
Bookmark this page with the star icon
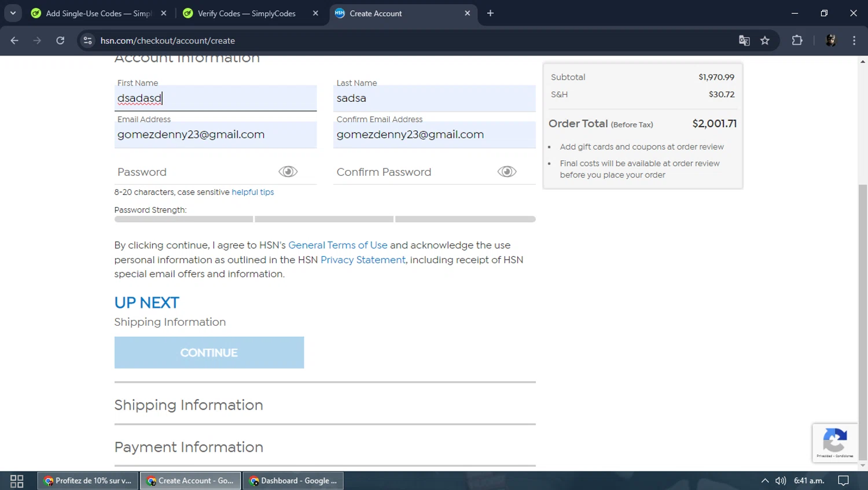[765, 40]
